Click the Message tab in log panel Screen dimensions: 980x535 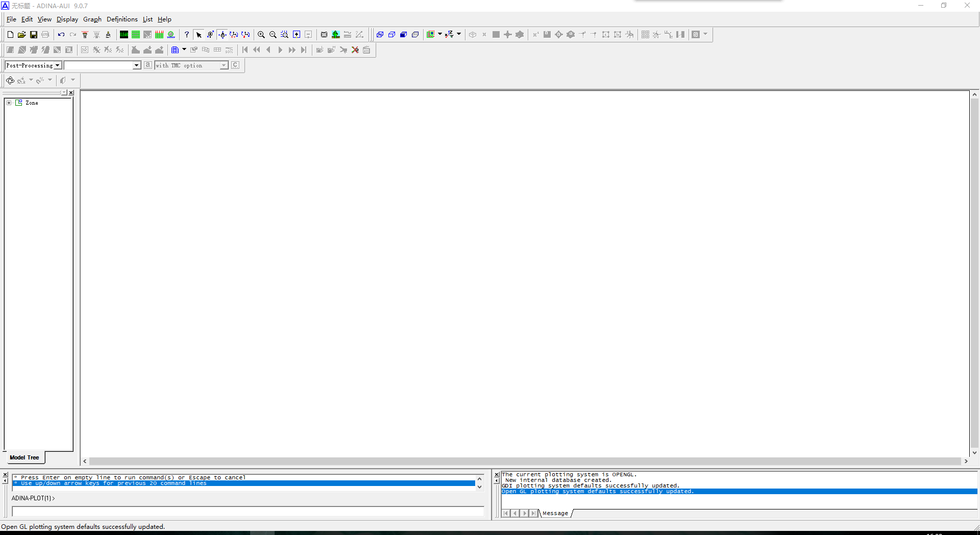click(555, 513)
